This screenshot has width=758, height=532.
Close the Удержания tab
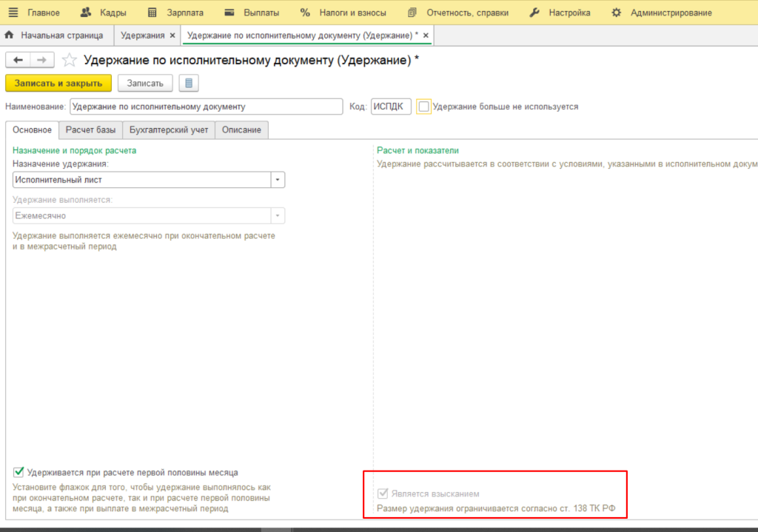[x=172, y=36]
